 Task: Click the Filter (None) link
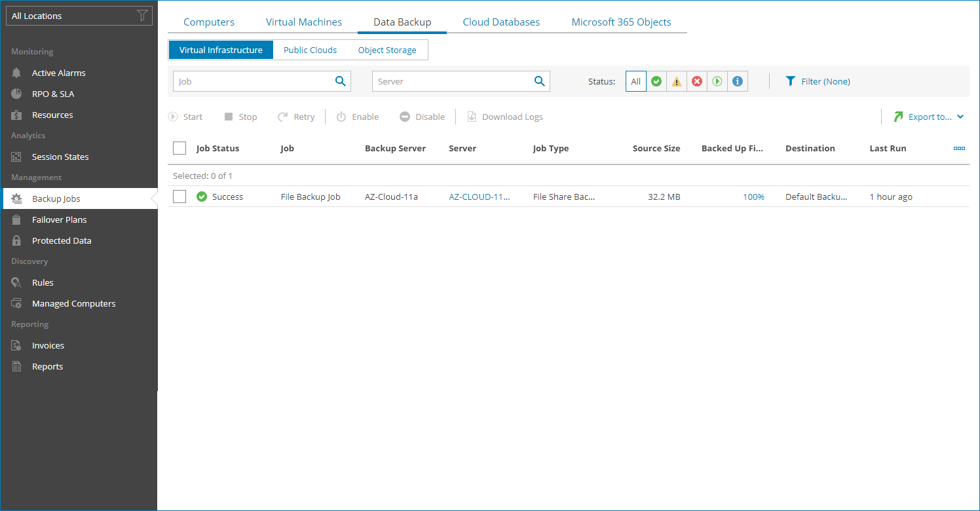(x=818, y=81)
